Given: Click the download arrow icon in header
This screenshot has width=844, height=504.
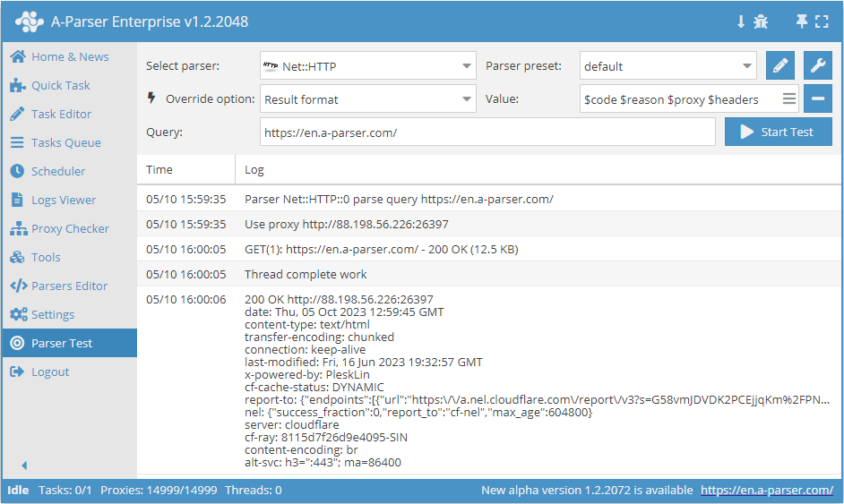Looking at the screenshot, I should 741,21.
